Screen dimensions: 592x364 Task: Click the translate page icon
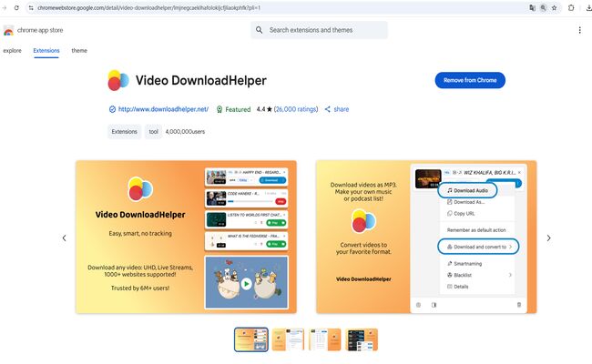pyautogui.click(x=533, y=7)
